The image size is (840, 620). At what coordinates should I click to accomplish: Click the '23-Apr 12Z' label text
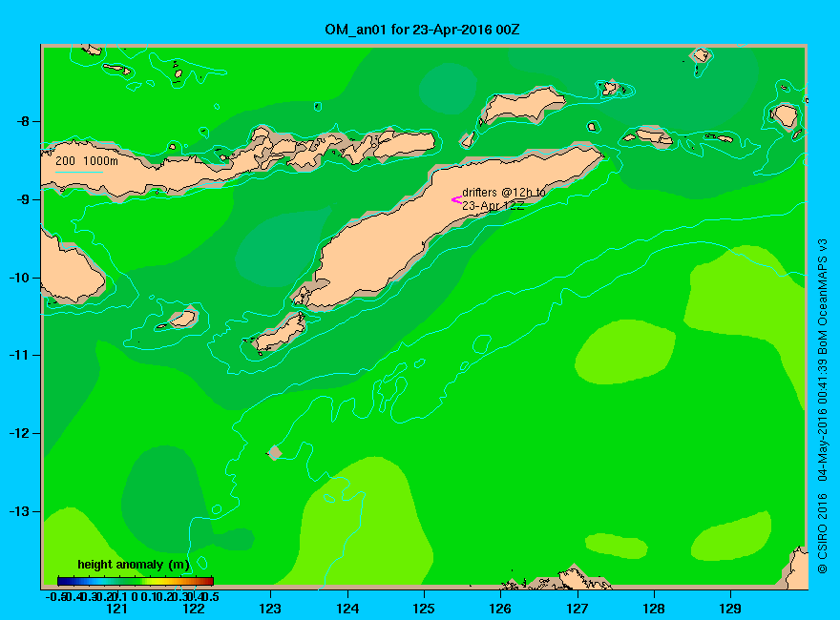[493, 206]
